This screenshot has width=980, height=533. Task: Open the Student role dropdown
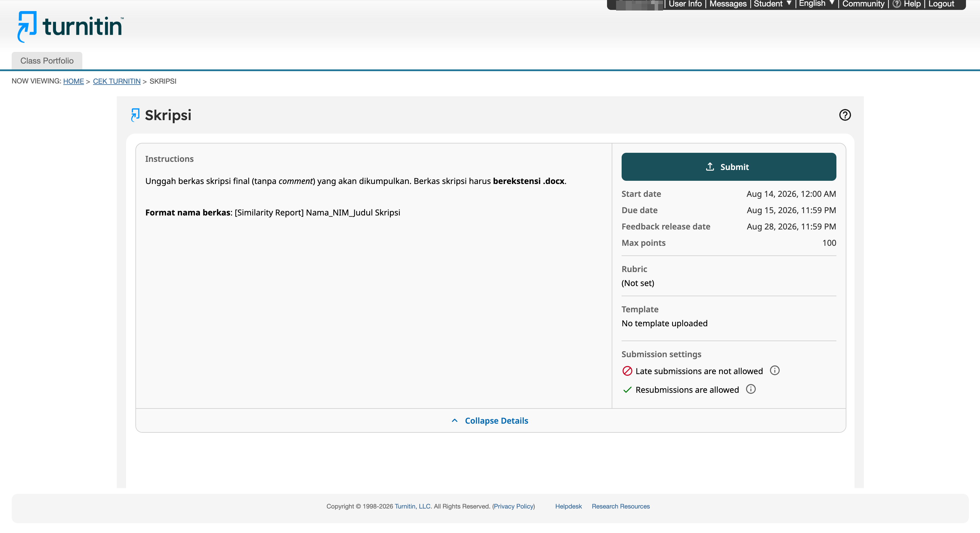click(x=772, y=4)
